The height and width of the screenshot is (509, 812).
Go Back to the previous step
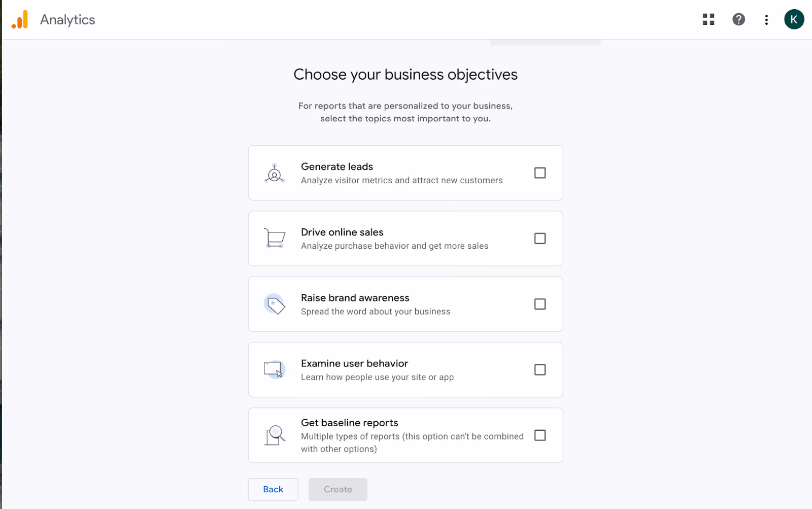tap(273, 489)
